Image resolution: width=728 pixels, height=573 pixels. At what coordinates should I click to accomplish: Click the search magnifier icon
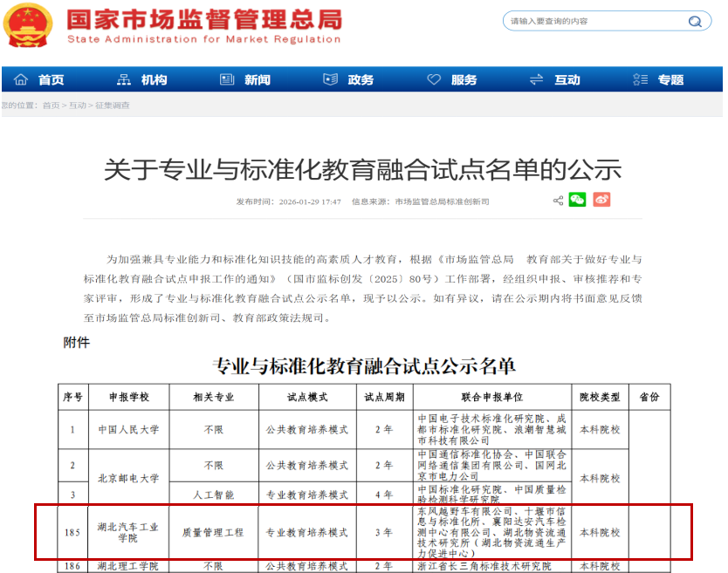pos(695,22)
